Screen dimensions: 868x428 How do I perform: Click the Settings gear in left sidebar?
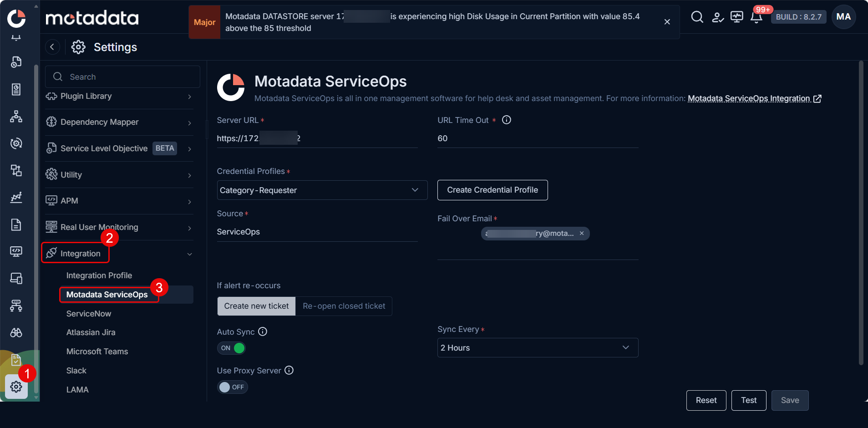(x=16, y=387)
